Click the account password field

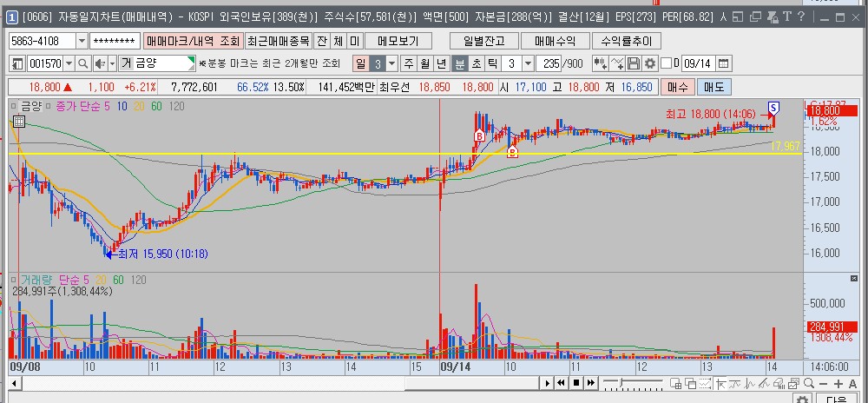(115, 41)
